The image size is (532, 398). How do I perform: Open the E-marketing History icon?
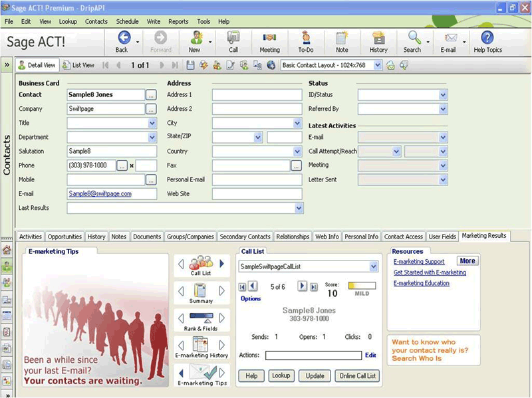coord(201,344)
